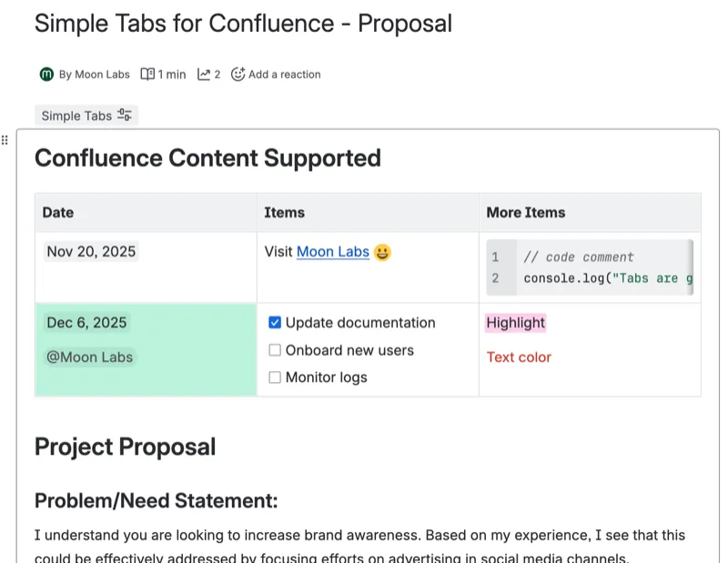Open the Simple Tabs macro settings icon

(x=125, y=115)
